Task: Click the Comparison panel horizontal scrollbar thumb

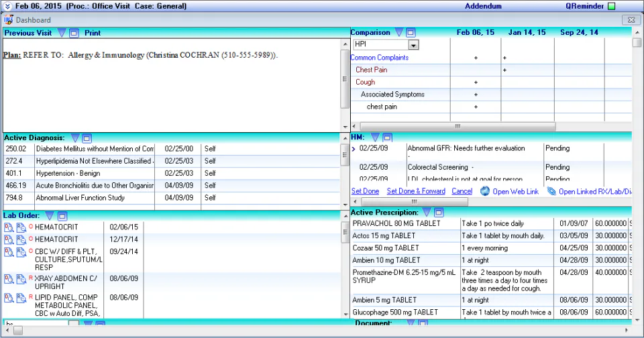Action: (x=458, y=126)
